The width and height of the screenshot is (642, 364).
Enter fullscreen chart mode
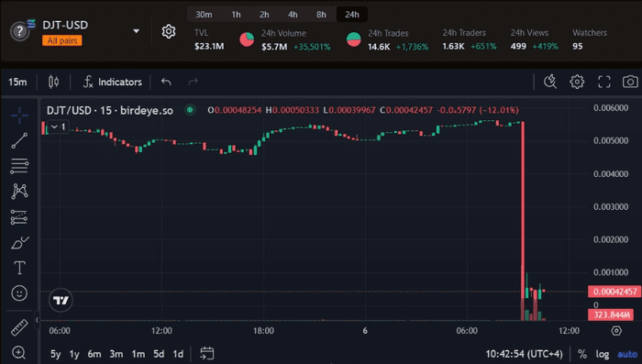603,82
